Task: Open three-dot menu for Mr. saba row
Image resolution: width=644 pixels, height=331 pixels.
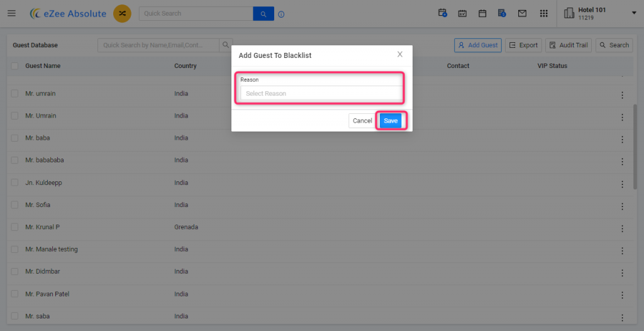Action: pos(622,317)
